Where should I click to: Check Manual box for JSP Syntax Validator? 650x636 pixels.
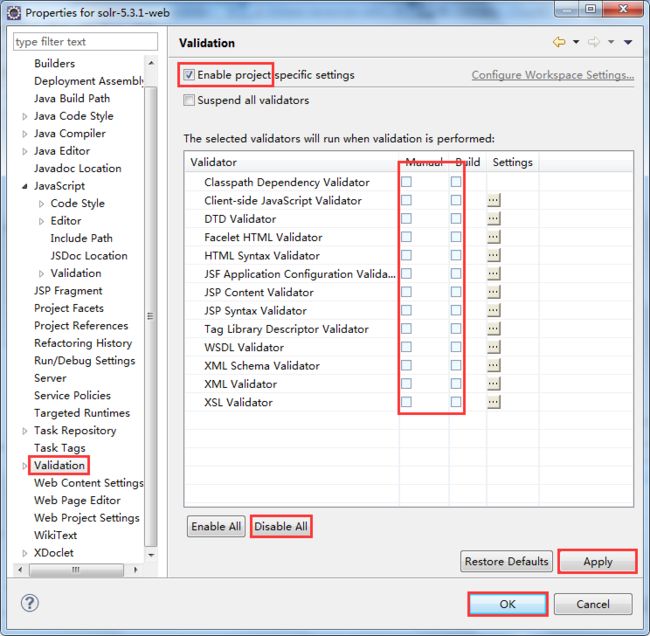(406, 310)
